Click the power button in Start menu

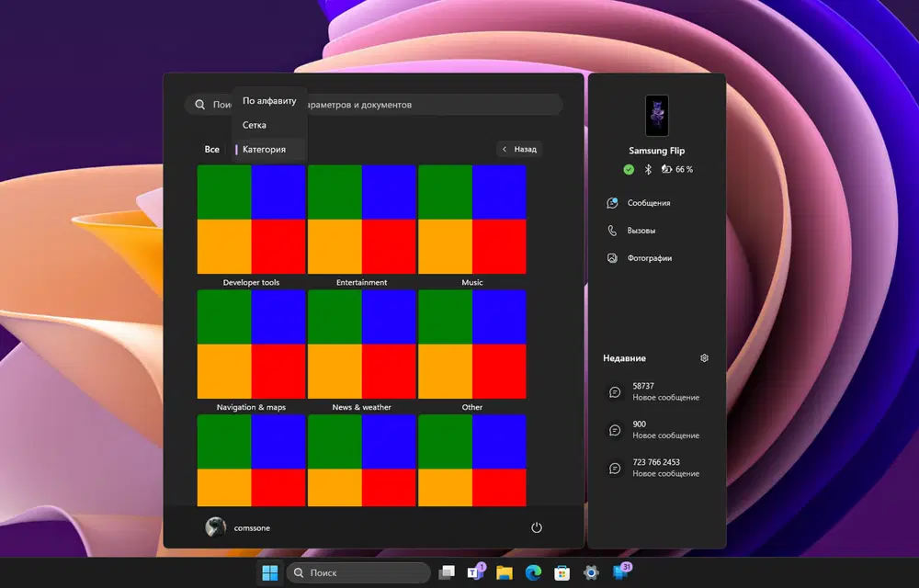tap(537, 527)
